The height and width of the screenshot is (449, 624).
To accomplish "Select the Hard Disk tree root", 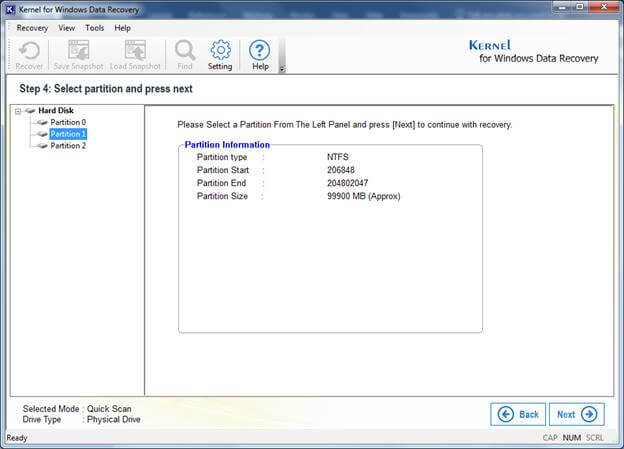I will pos(56,110).
